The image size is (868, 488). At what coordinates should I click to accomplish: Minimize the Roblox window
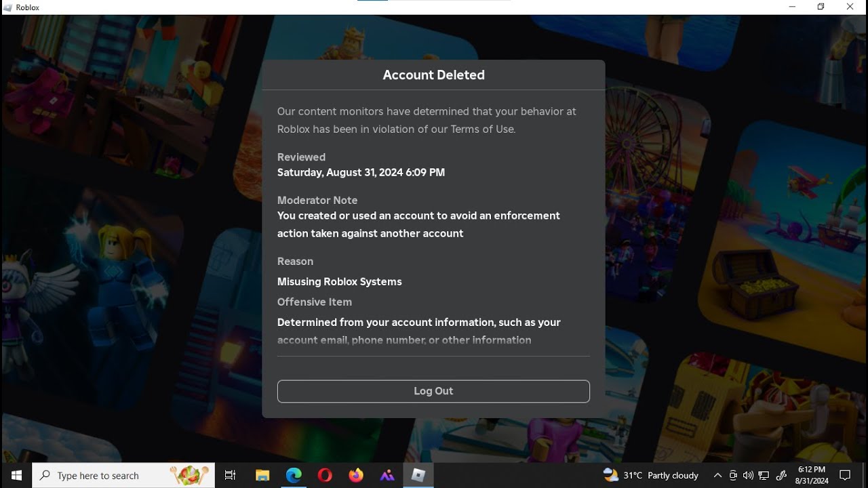pyautogui.click(x=793, y=7)
